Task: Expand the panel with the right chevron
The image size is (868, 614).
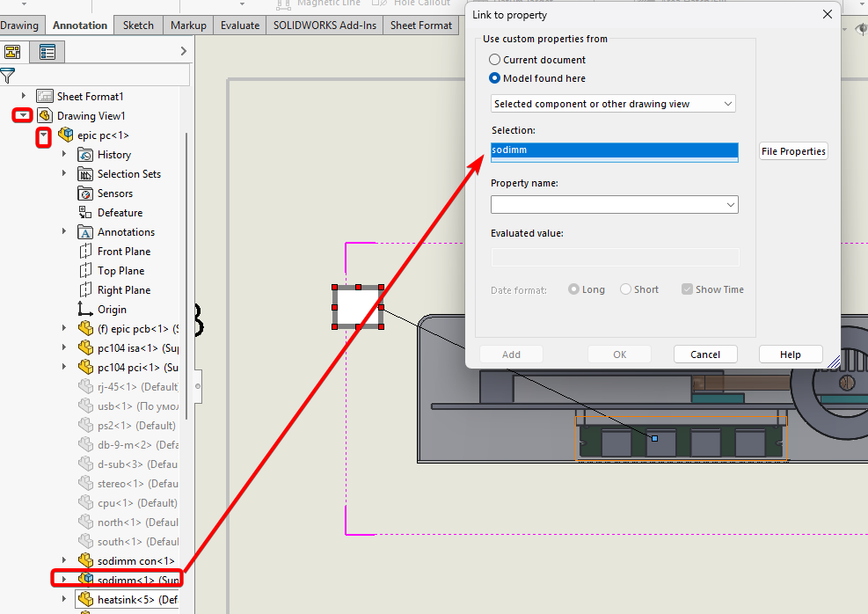Action: click(184, 51)
